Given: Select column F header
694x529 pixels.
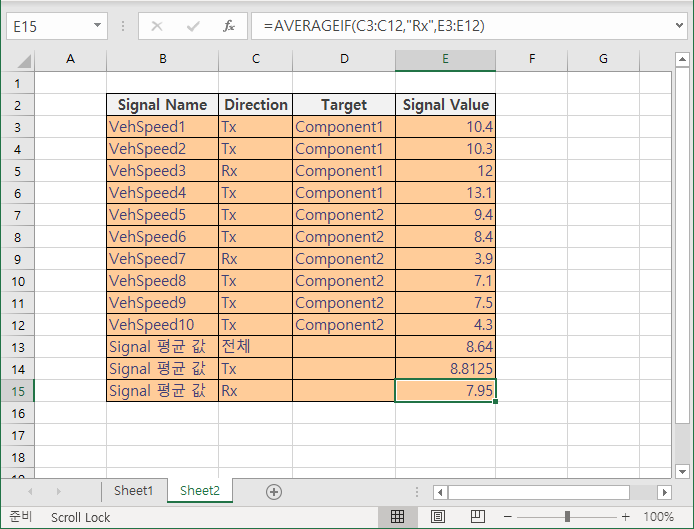Looking at the screenshot, I should pyautogui.click(x=532, y=60).
